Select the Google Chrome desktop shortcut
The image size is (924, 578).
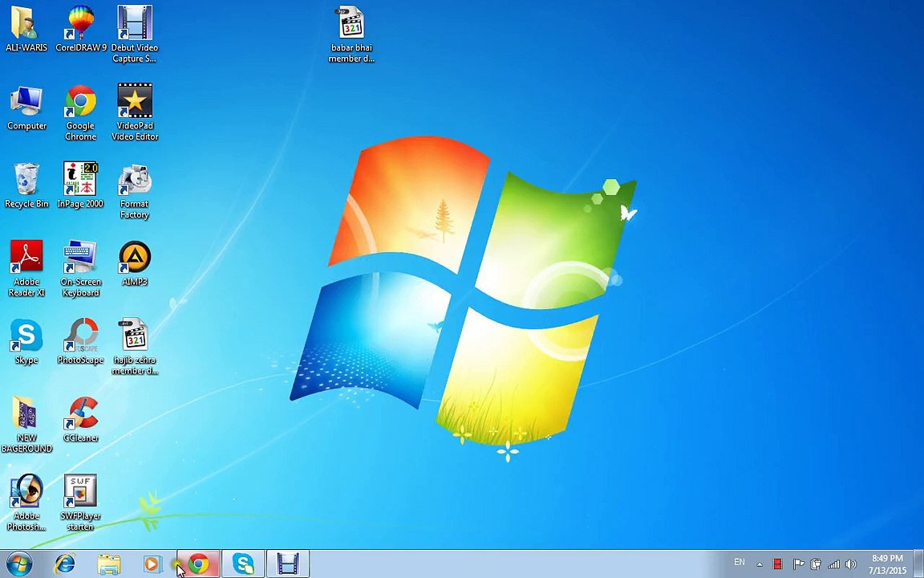coord(81,112)
